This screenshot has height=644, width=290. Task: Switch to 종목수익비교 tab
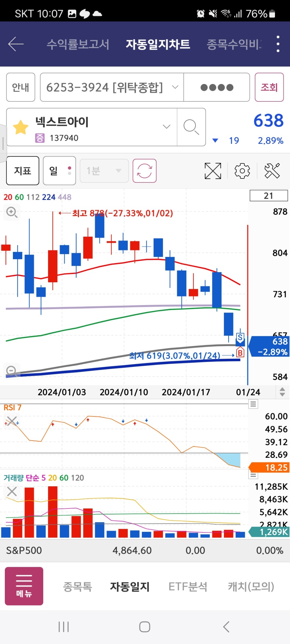(x=234, y=44)
